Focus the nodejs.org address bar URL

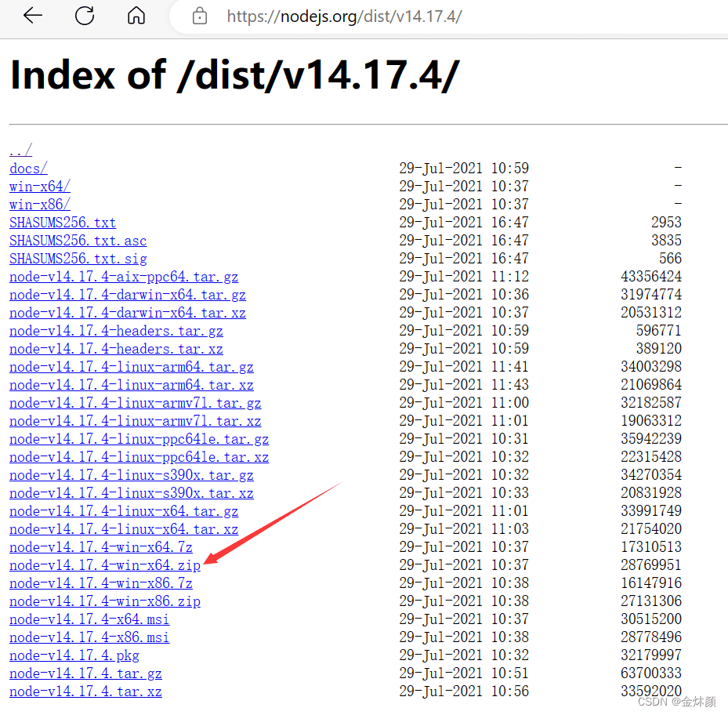tap(345, 16)
